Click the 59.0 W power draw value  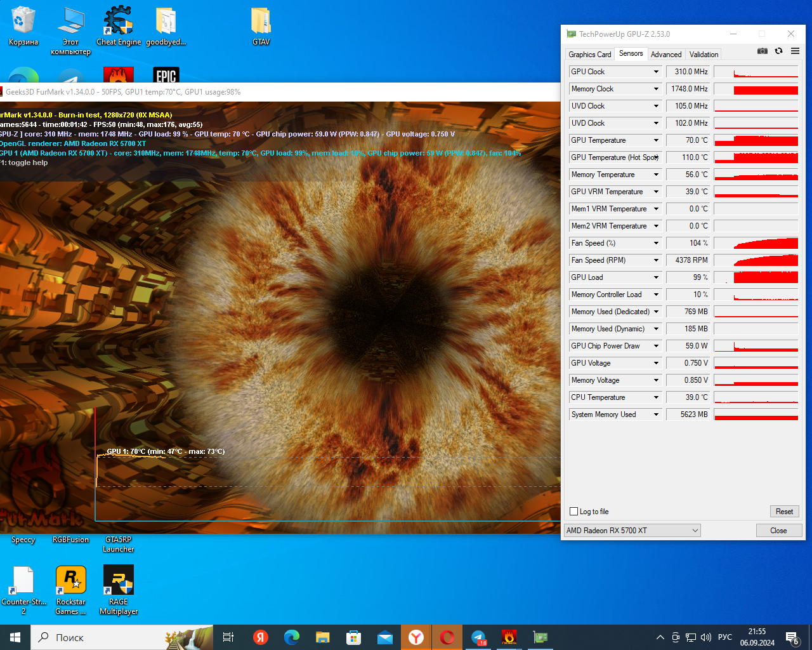point(688,346)
